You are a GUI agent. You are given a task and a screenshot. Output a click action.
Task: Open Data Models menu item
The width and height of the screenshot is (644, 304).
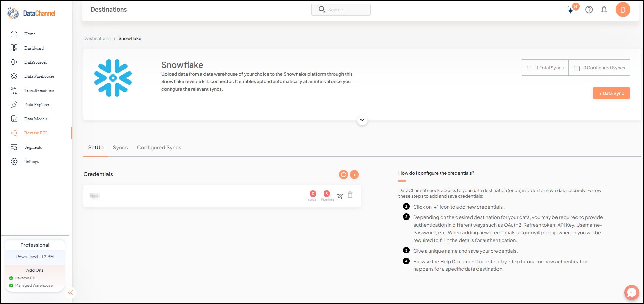pyautogui.click(x=36, y=119)
